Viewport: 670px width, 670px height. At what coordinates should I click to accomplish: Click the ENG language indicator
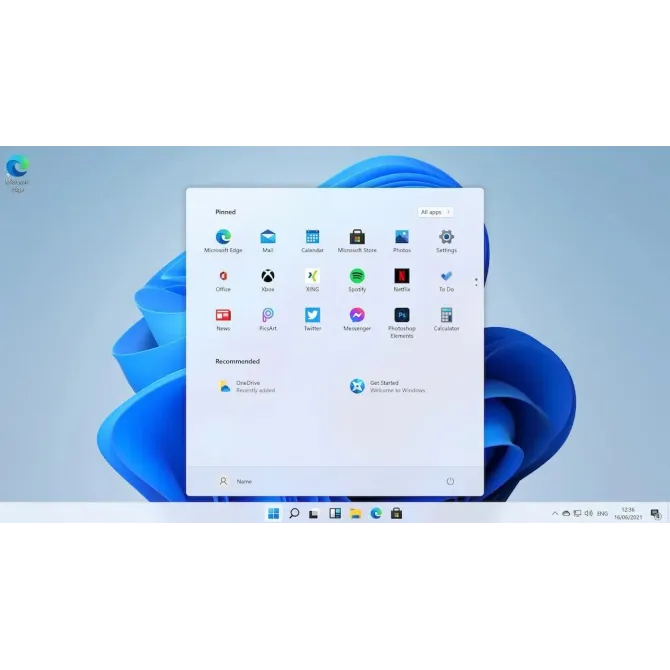(602, 513)
